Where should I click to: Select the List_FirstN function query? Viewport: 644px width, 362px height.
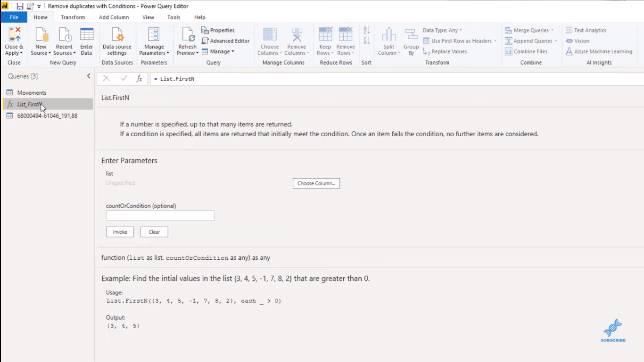point(47,104)
